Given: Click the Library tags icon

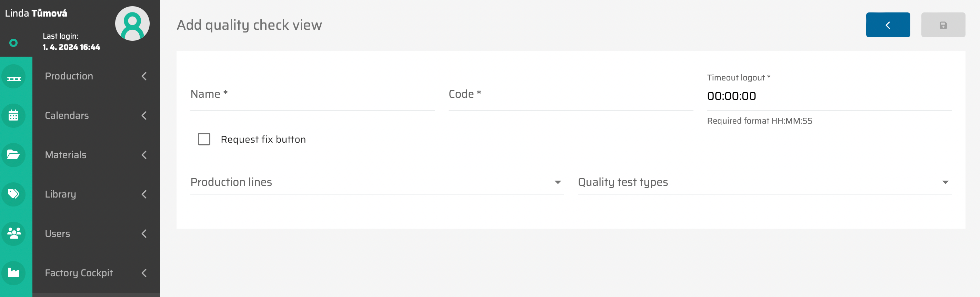Looking at the screenshot, I should [14, 194].
